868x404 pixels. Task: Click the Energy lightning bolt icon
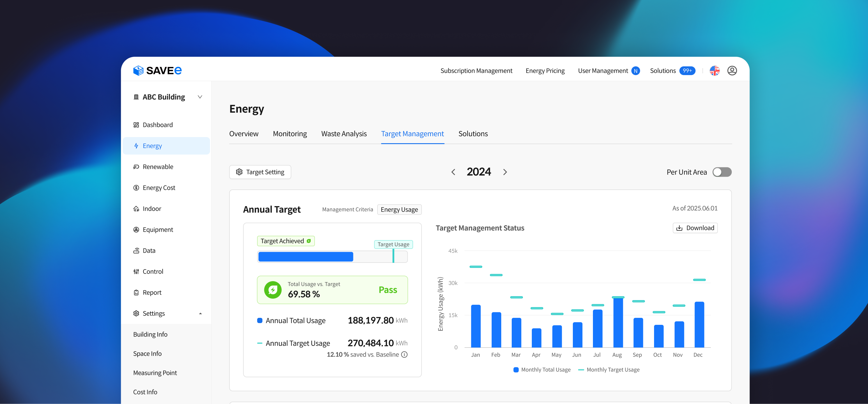pos(136,146)
